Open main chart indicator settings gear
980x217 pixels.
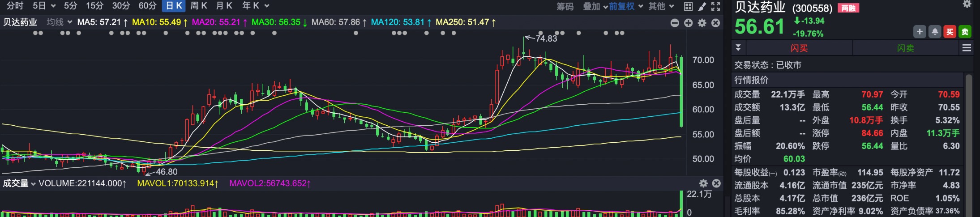click(x=702, y=23)
